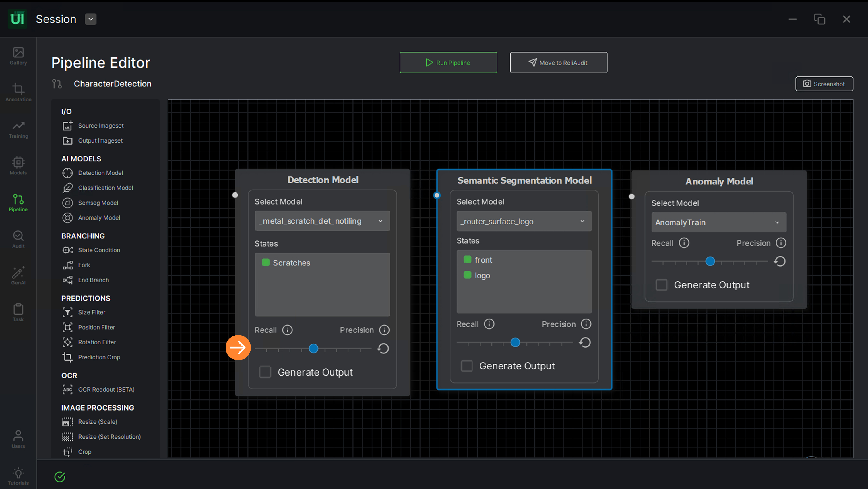Screen dimensions: 868x489
Task: Reset threshold in Semantic Segmentation Model node
Action: click(x=585, y=343)
